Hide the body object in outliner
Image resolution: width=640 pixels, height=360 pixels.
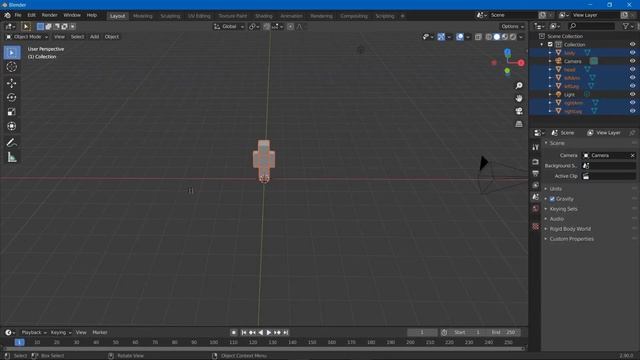tap(632, 53)
